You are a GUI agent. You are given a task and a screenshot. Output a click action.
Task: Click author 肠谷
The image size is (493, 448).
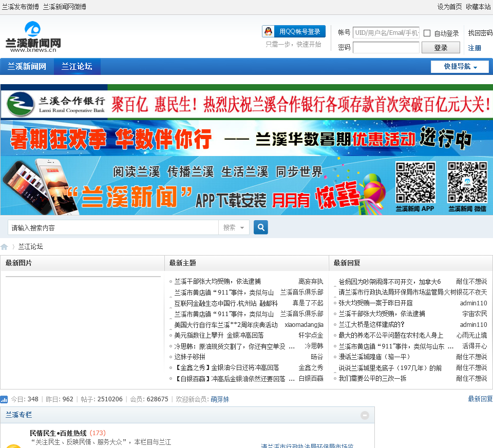pyautogui.click(x=317, y=357)
